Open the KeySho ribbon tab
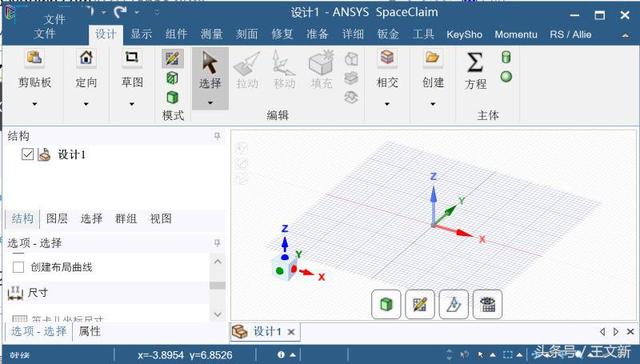640x364 pixels. point(464,35)
